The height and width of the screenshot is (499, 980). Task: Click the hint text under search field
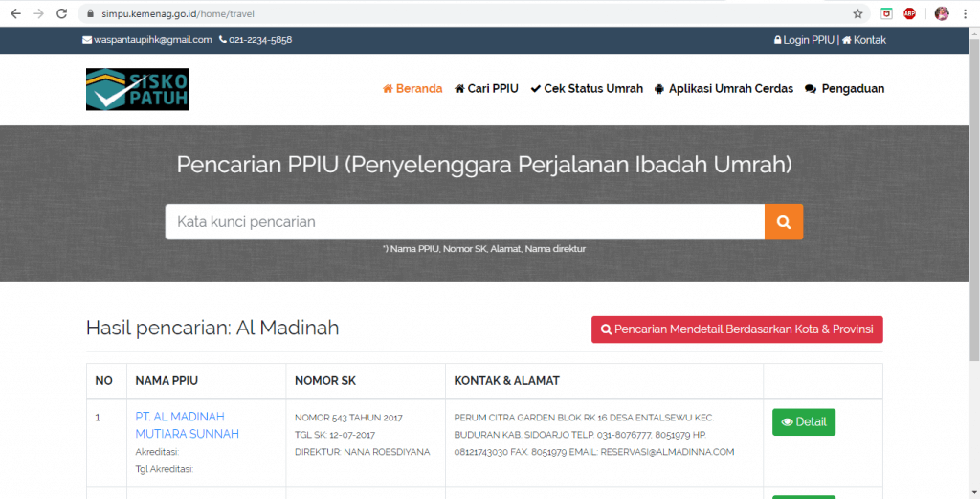click(x=484, y=249)
